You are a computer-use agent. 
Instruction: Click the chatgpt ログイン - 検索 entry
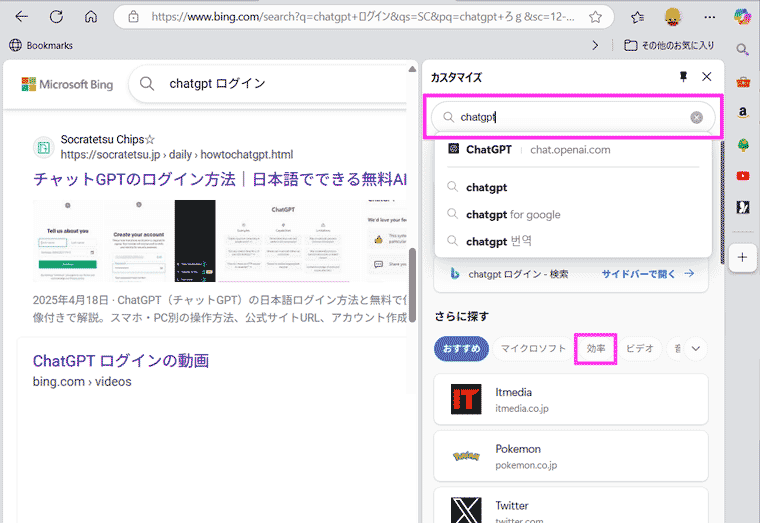click(518, 274)
